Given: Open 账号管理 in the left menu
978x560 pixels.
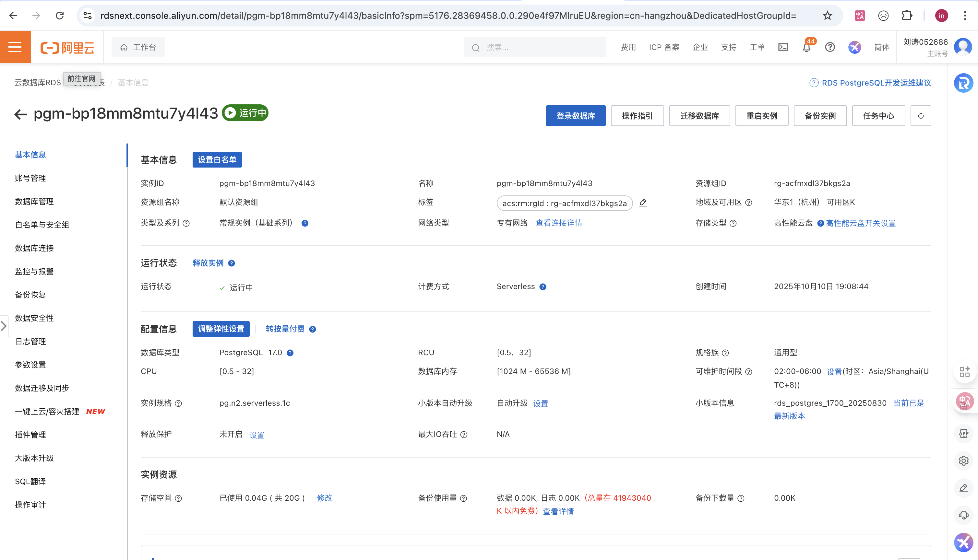Looking at the screenshot, I should (x=30, y=178).
